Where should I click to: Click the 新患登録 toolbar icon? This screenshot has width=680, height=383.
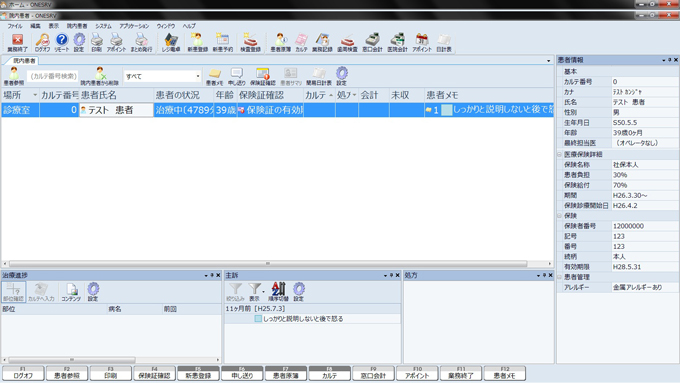coord(197,43)
